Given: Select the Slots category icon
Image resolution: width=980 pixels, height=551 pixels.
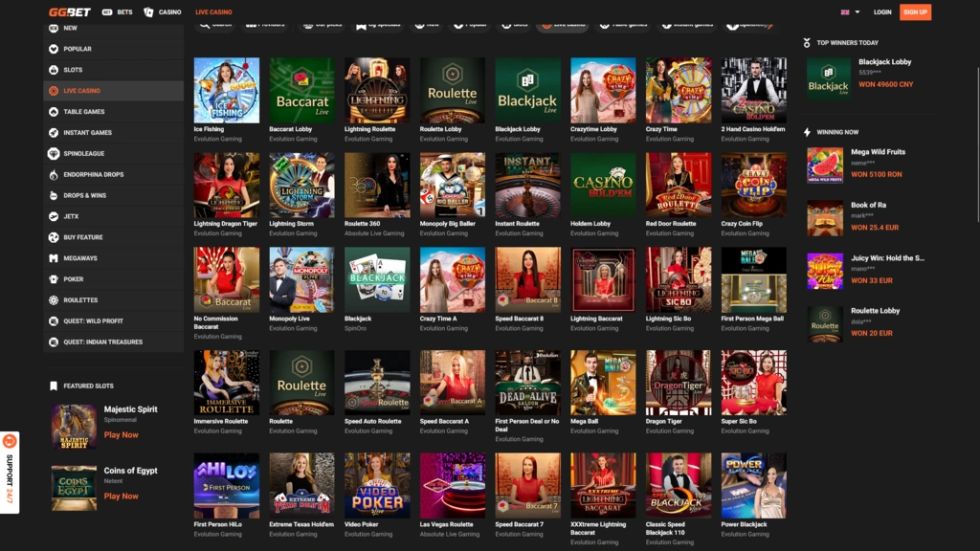Looking at the screenshot, I should pyautogui.click(x=54, y=70).
